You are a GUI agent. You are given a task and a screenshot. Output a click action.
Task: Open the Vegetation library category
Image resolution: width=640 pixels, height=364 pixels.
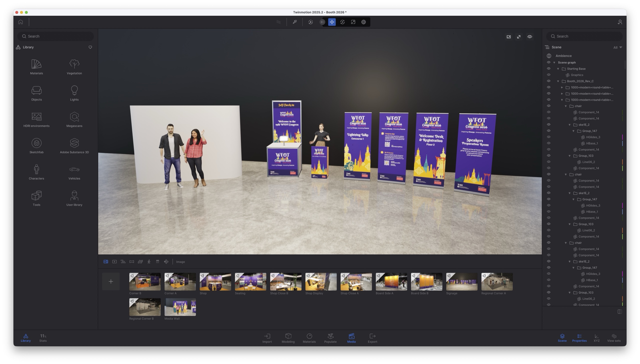pos(74,67)
